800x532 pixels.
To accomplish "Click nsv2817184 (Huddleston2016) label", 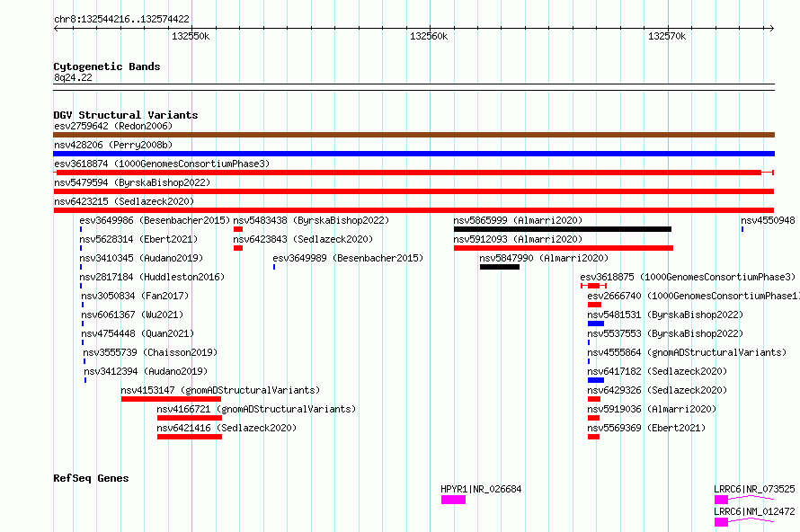I will [152, 277].
